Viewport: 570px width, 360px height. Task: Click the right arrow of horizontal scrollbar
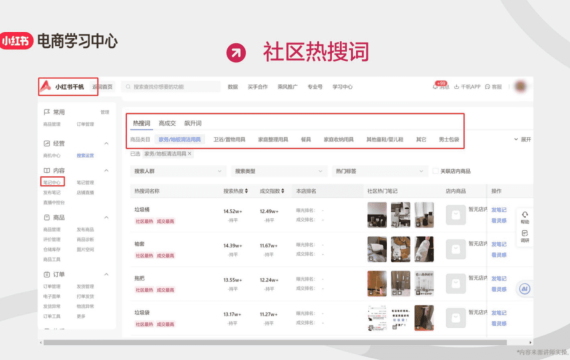coord(530,343)
